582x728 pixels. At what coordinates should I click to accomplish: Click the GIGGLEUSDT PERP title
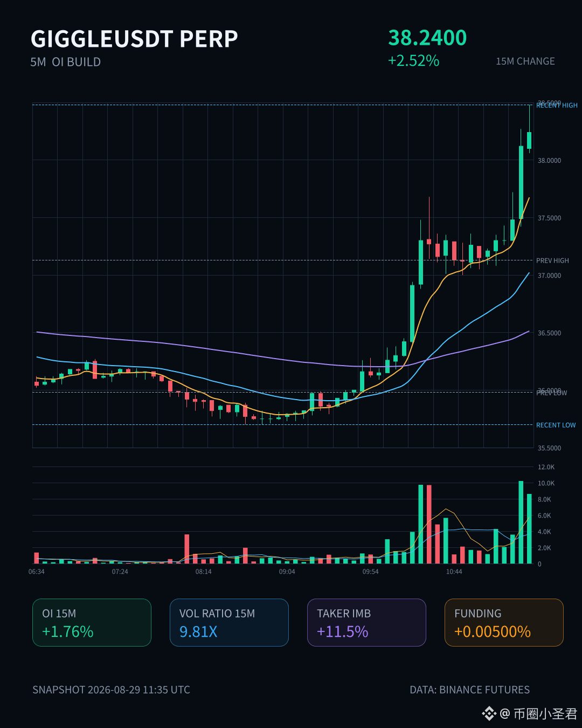134,39
